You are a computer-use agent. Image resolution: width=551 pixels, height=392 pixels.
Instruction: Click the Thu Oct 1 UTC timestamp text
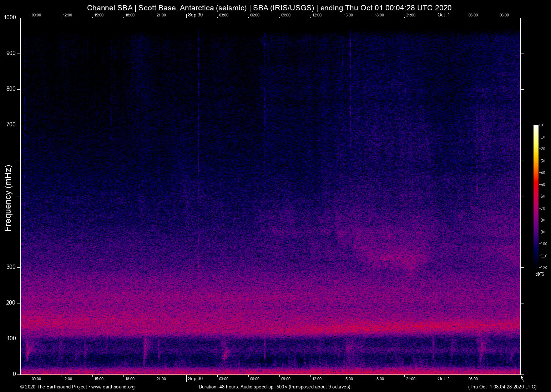click(x=502, y=387)
